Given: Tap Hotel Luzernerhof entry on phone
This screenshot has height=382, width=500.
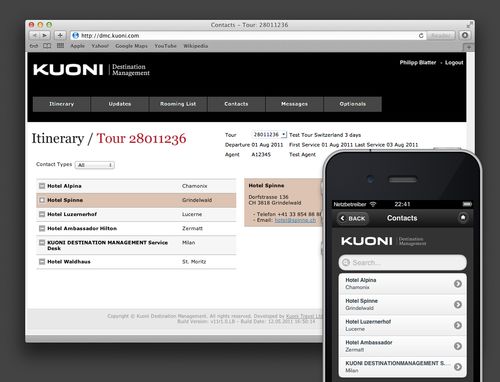Looking at the screenshot, I should (x=402, y=325).
